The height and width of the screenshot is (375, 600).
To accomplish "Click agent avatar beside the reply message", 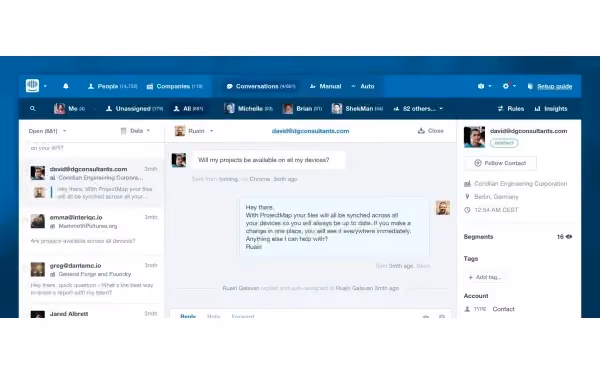I will pyautogui.click(x=443, y=208).
